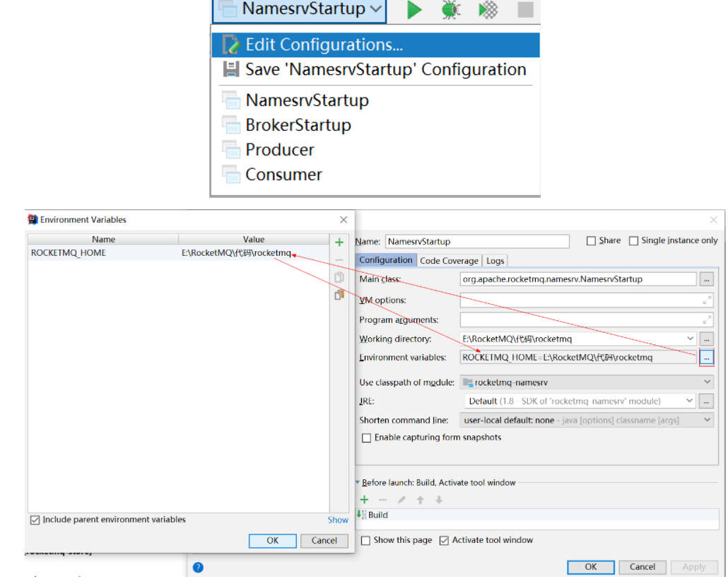Edit Before launch task pencil icon
728x579 pixels.
click(x=401, y=500)
